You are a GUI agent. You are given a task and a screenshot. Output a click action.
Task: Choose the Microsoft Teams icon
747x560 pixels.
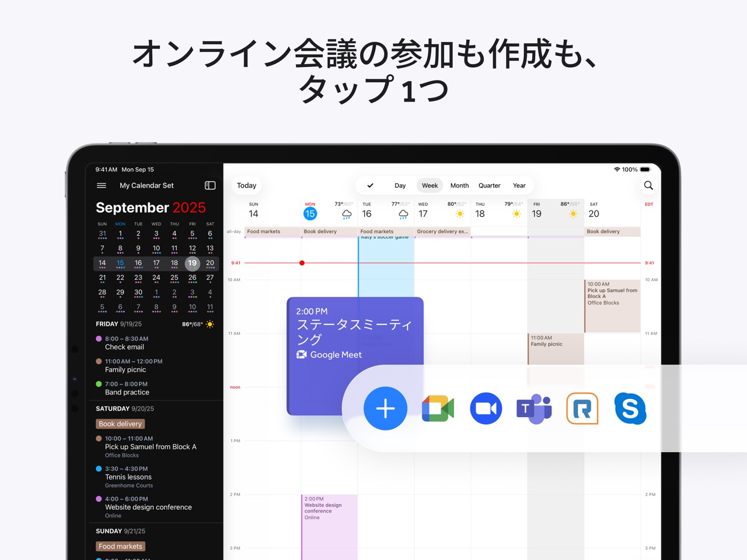coord(534,408)
